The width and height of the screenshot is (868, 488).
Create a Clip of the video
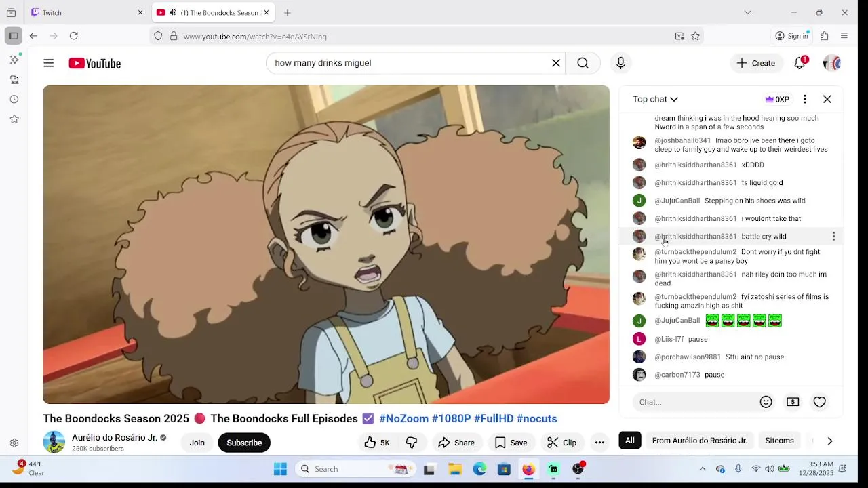click(561, 443)
